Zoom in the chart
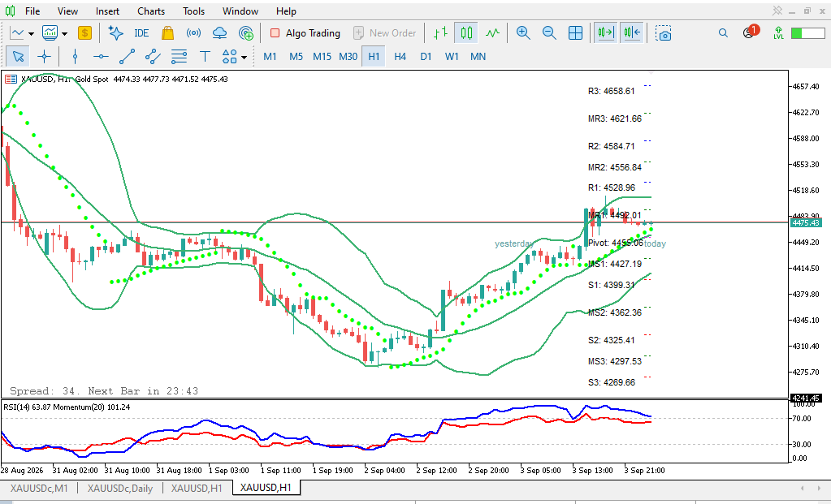Viewport: 831px width, 504px height. tap(523, 32)
